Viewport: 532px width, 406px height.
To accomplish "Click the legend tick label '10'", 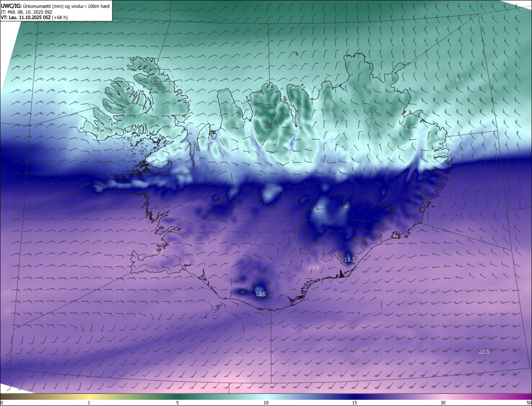I will [x=266, y=403].
